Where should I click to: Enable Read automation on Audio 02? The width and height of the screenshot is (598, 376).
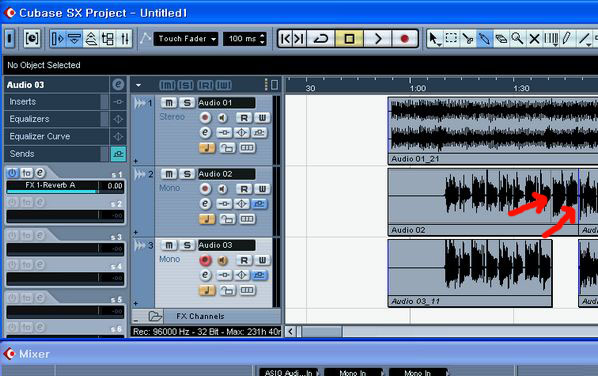coord(244,189)
